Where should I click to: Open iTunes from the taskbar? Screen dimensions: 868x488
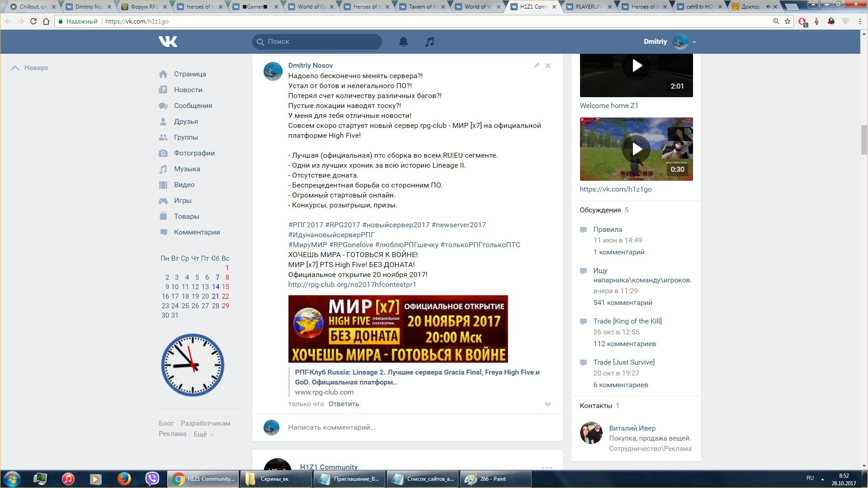point(68,479)
